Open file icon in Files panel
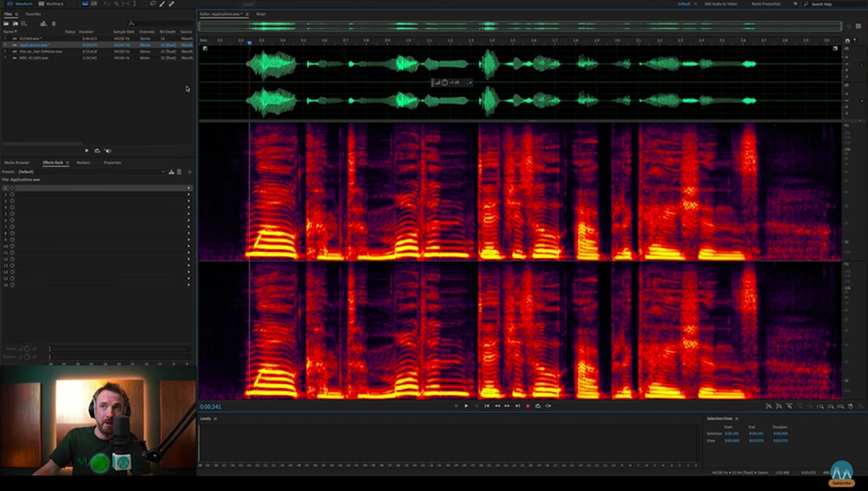 tap(6, 23)
